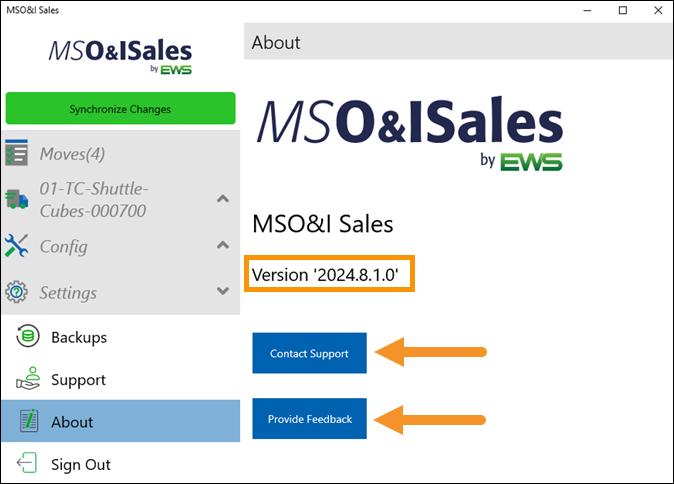Click the Settings gear icon
Screen dimensions: 674x484
[16, 292]
